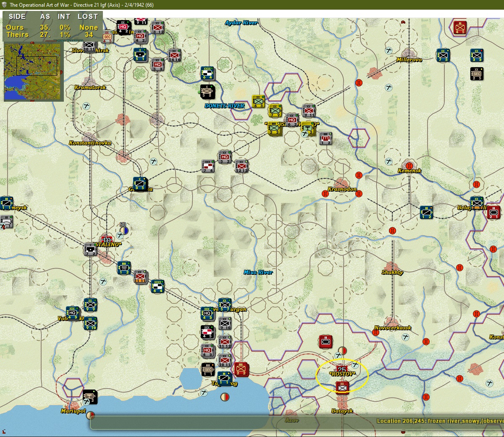Viewport: 504px width, 437px height.
Task: Select the red infantry division south of Rostov
Action: [x=342, y=387]
